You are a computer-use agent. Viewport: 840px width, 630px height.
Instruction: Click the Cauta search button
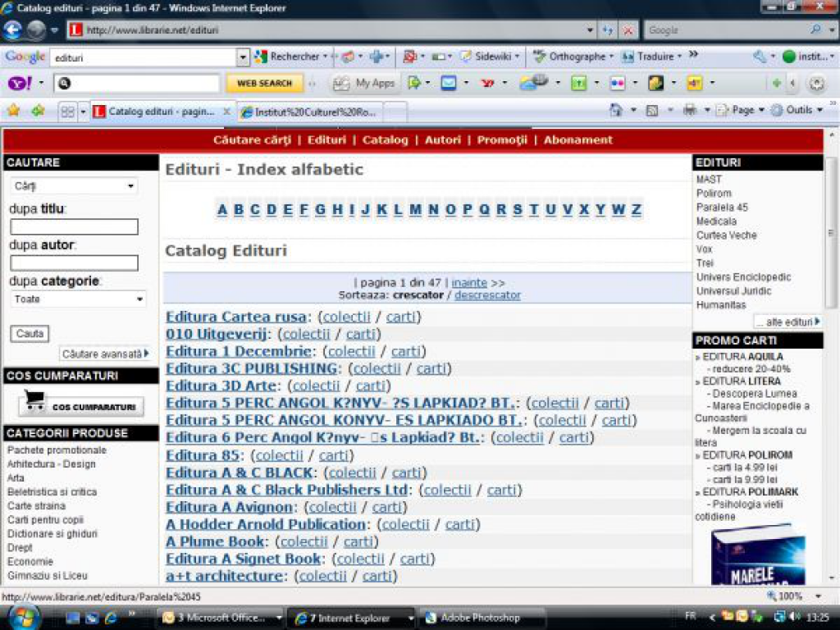click(30, 334)
